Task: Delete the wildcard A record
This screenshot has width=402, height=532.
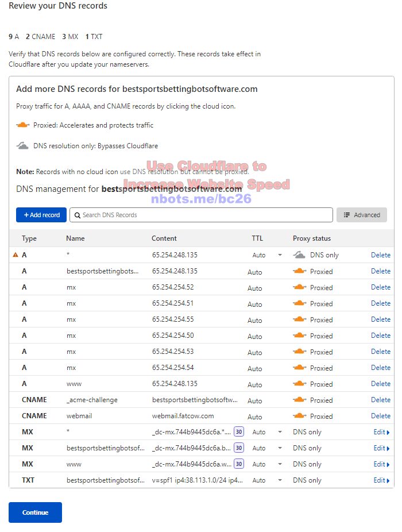Action: [x=381, y=255]
